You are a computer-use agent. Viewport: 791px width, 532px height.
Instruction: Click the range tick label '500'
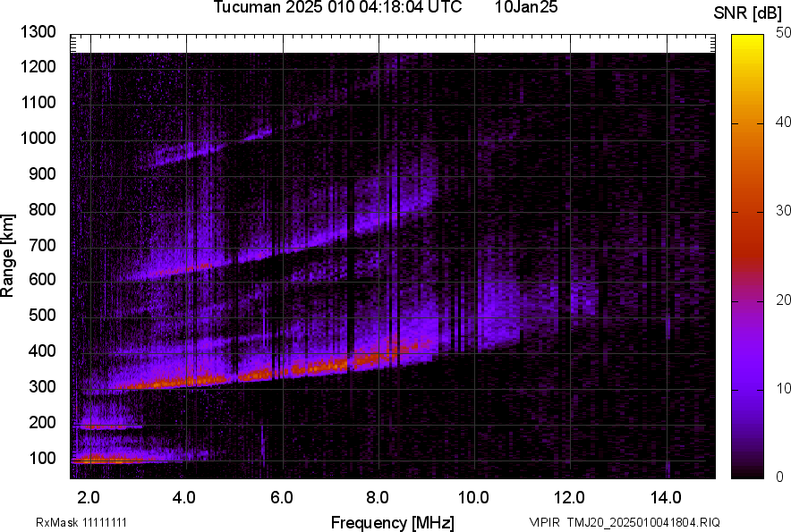click(42, 315)
